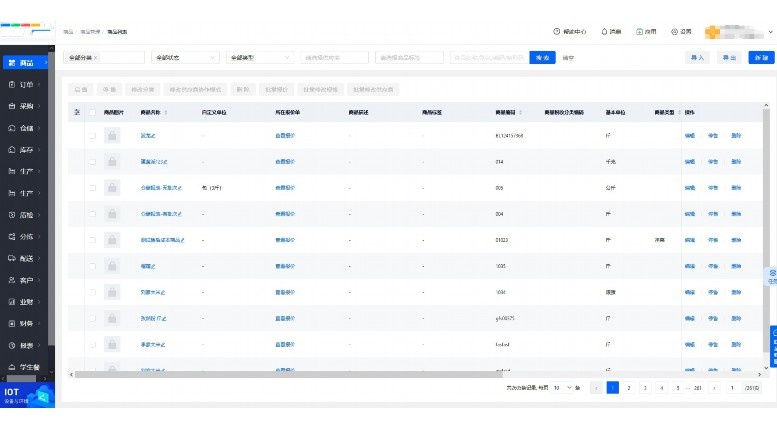Open the 报表 sidebar menu item

[24, 345]
